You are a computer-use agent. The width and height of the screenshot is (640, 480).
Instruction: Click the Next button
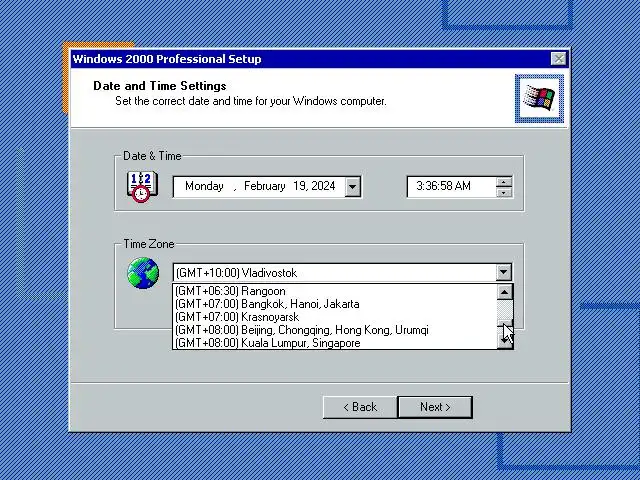tap(435, 407)
